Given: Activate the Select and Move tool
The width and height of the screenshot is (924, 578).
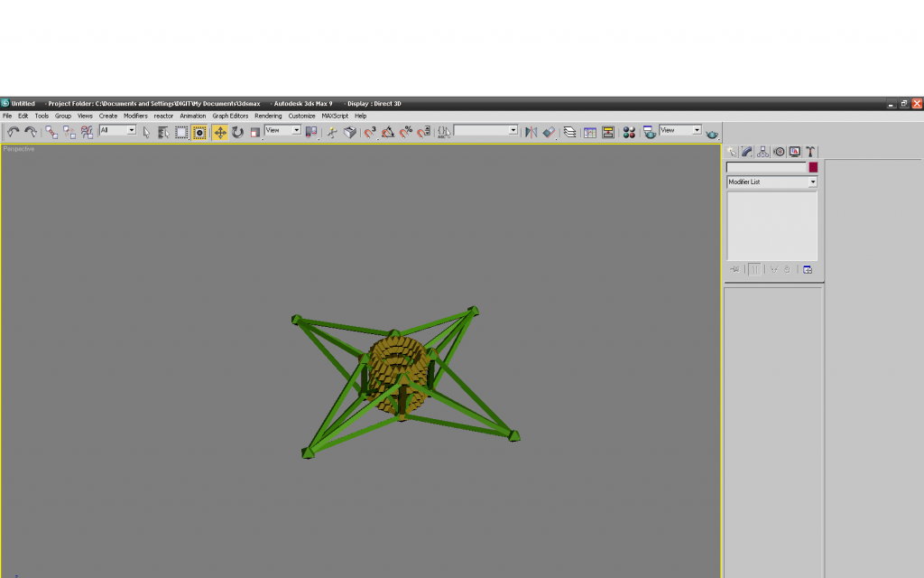Looking at the screenshot, I should click(219, 132).
